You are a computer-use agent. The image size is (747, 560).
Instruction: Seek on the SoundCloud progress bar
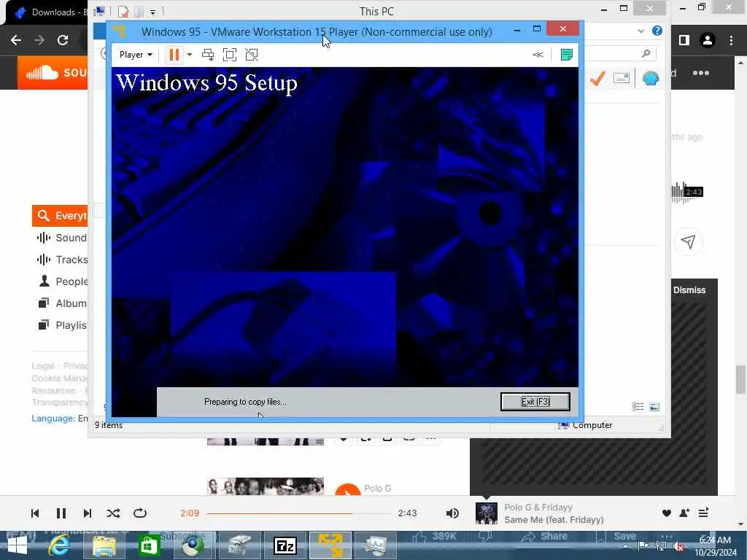pyautogui.click(x=298, y=513)
